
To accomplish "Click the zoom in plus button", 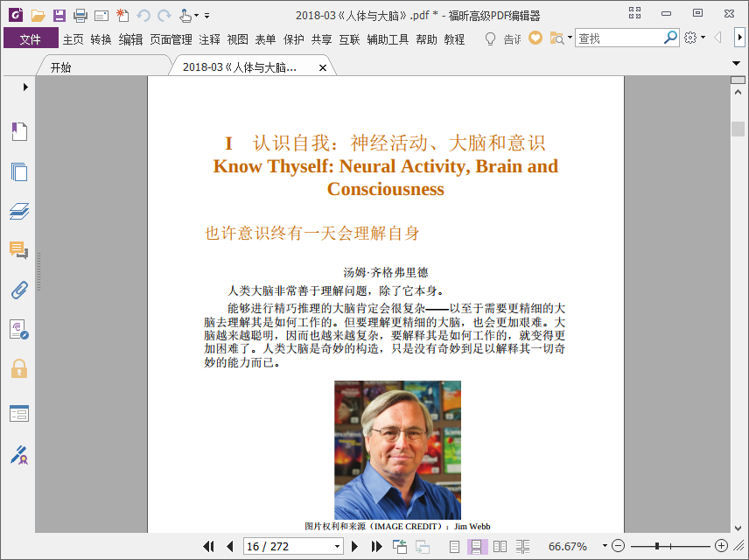I will [721, 546].
